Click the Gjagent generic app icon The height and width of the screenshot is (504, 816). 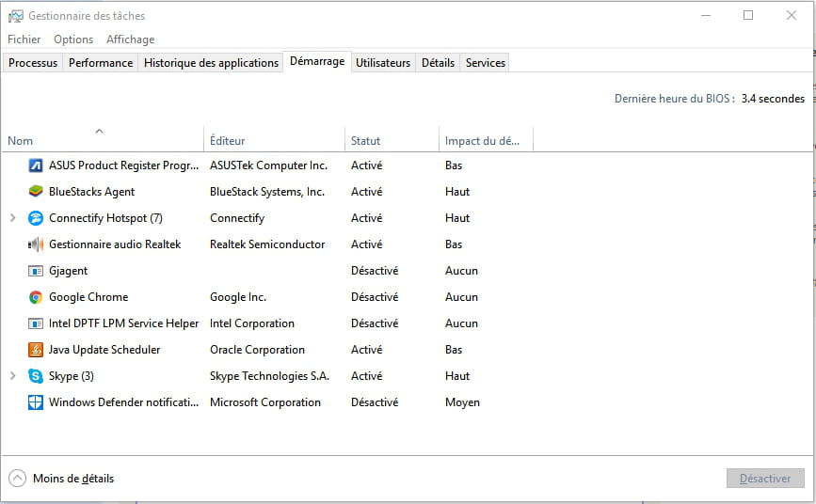click(36, 271)
